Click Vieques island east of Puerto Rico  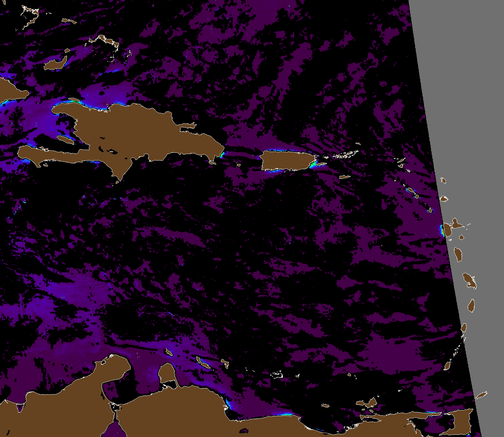tap(321, 164)
